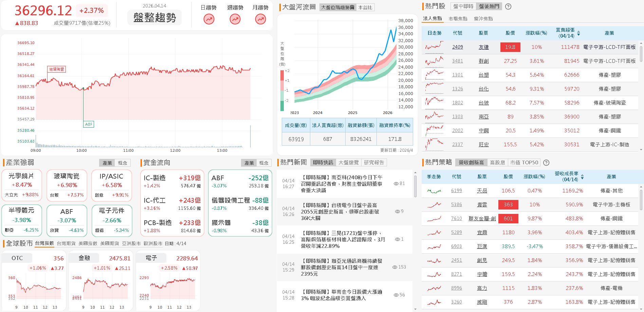
Task: Select the 台灣期貨 global markets tab
Action: 66,243
